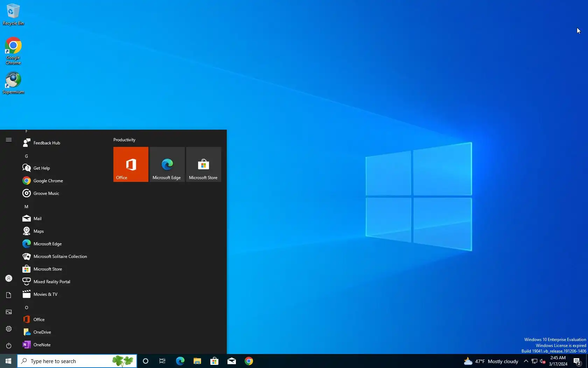588x368 pixels.
Task: Open Documents from the Start left rail
Action: coord(9,295)
